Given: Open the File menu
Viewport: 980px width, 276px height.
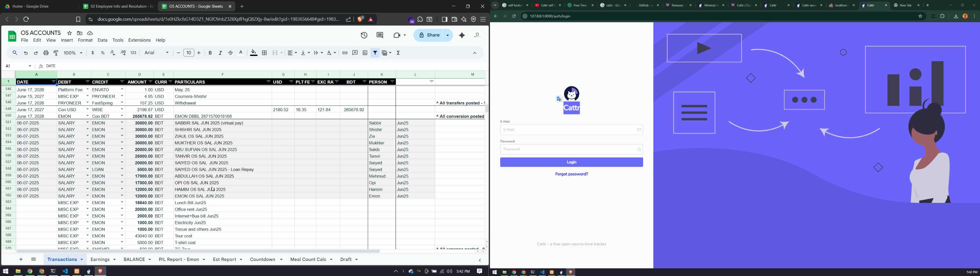Looking at the screenshot, I should [x=25, y=40].
